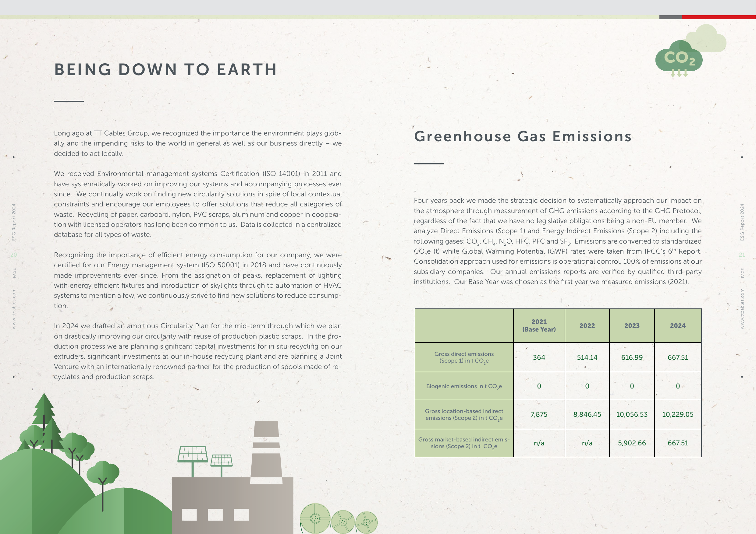
Task: Click "ESG Report 2024" in the left margin
Action: coord(14,222)
